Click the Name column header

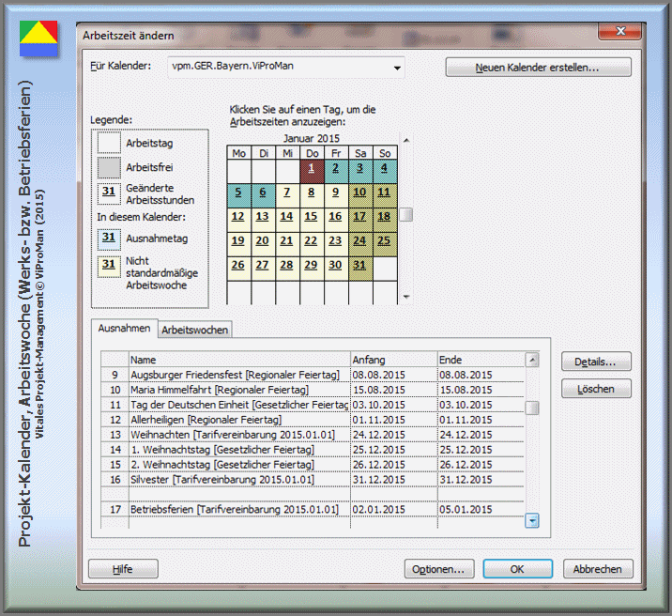point(238,360)
